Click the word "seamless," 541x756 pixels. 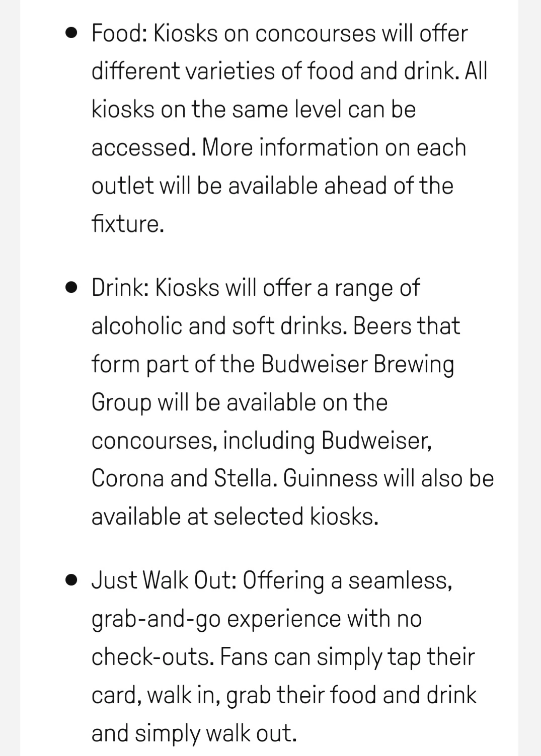click(400, 580)
